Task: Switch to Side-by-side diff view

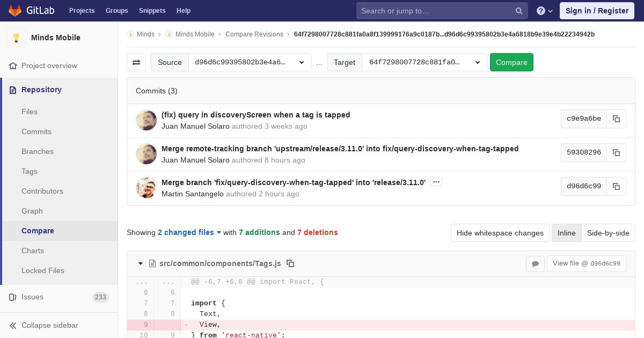Action: tap(608, 233)
